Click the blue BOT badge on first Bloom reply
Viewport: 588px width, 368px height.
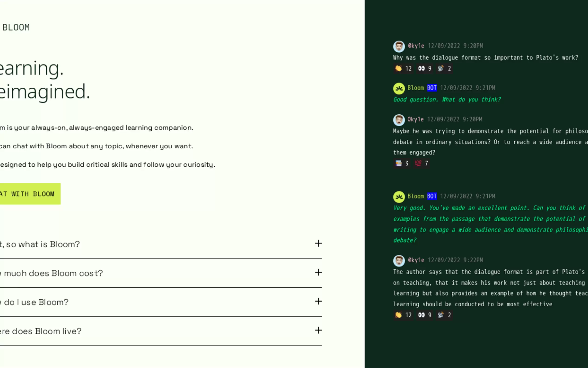[x=432, y=88]
